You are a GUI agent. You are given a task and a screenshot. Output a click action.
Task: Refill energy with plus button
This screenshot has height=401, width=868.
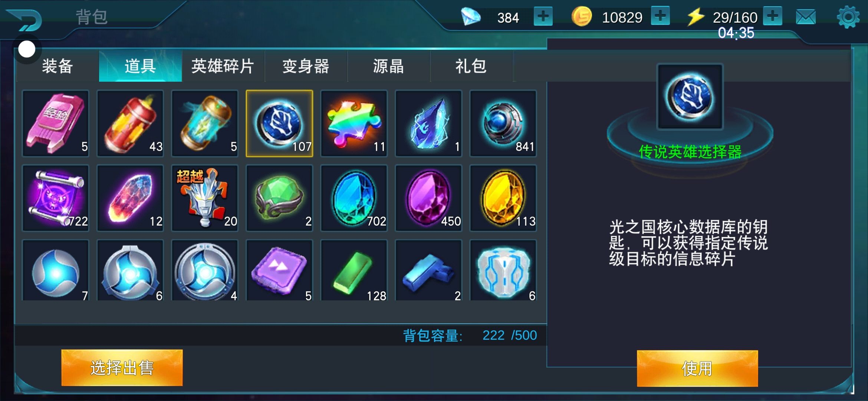773,16
